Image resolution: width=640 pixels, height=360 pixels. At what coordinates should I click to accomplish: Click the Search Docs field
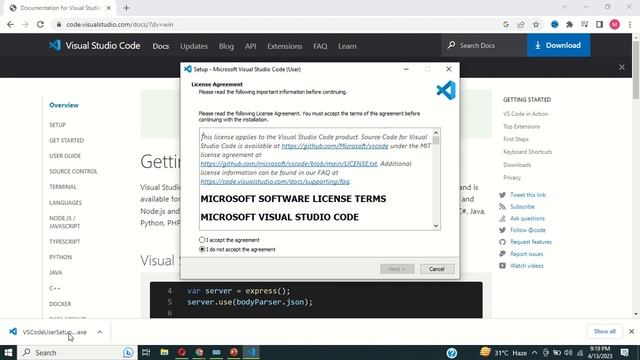coord(484,45)
